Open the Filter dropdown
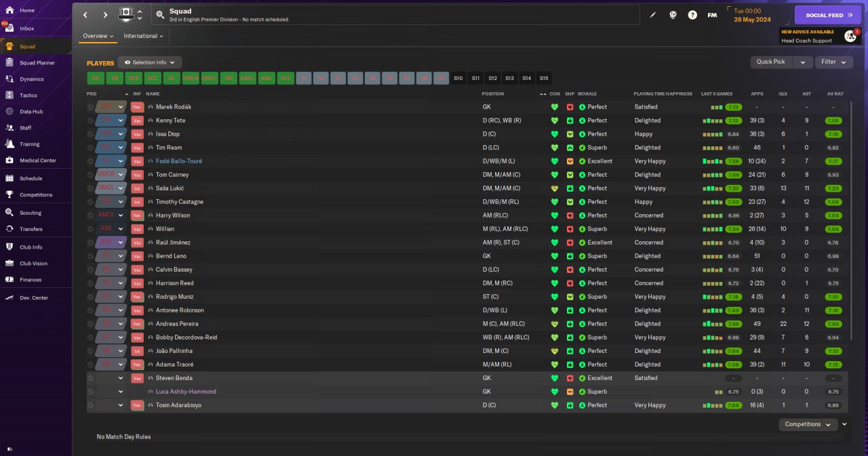Screen dimensions: 868x456 tap(833, 62)
